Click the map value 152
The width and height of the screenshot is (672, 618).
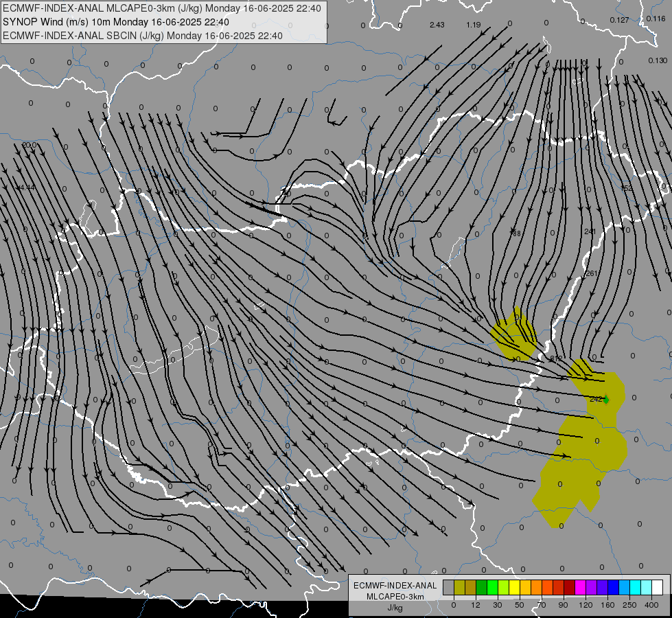point(627,188)
